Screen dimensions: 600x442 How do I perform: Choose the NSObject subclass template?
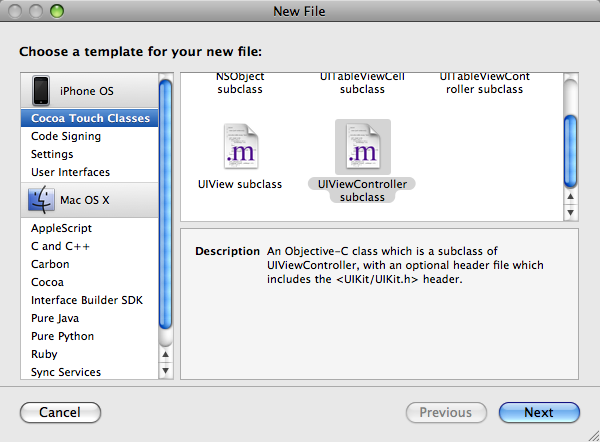[240, 83]
